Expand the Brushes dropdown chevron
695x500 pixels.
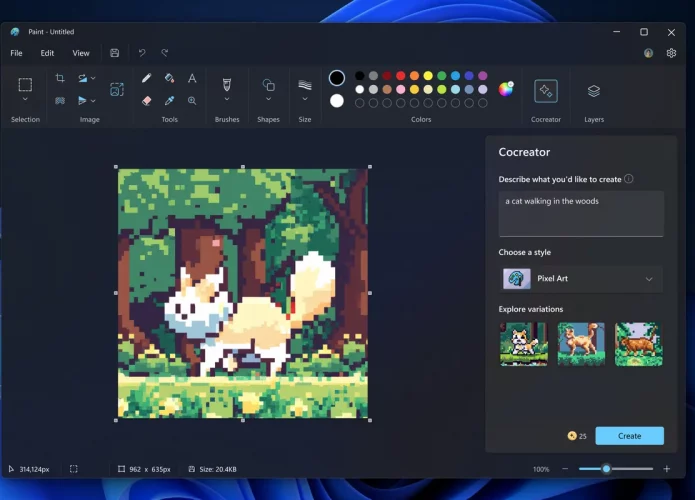[226, 99]
